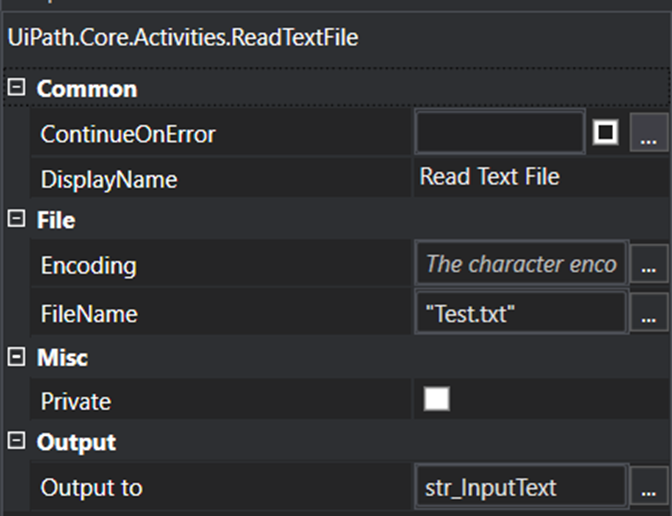Click the Common section header text
This screenshot has height=516, width=672.
tap(87, 89)
